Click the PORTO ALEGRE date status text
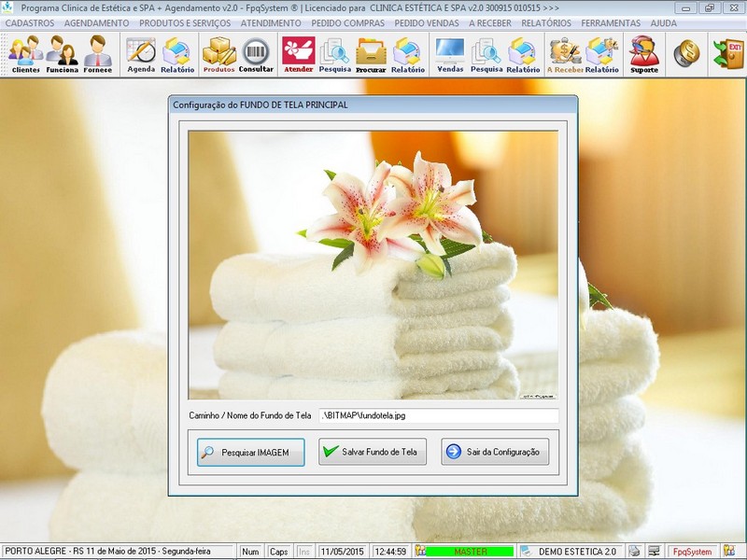747x560 pixels. [x=107, y=552]
